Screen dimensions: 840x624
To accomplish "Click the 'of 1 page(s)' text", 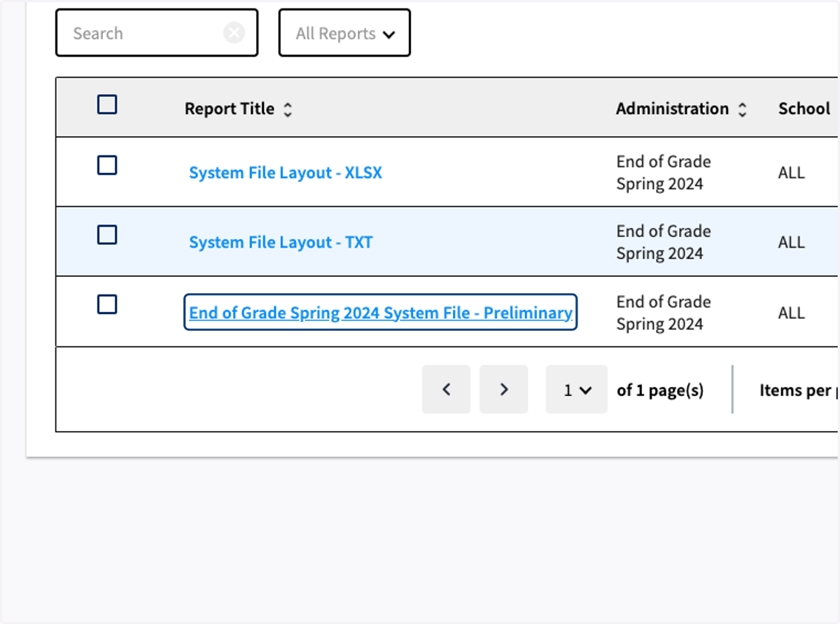I will pyautogui.click(x=660, y=390).
